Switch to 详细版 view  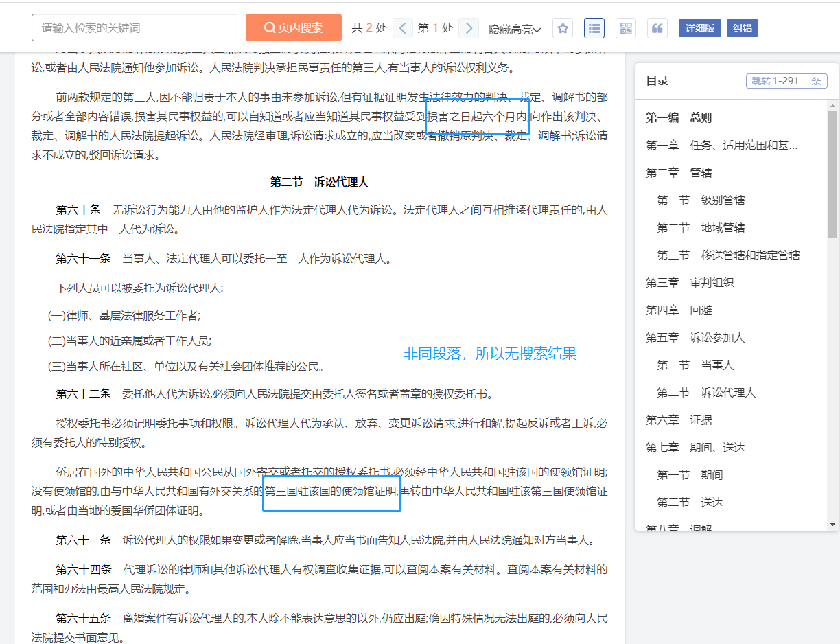click(699, 28)
